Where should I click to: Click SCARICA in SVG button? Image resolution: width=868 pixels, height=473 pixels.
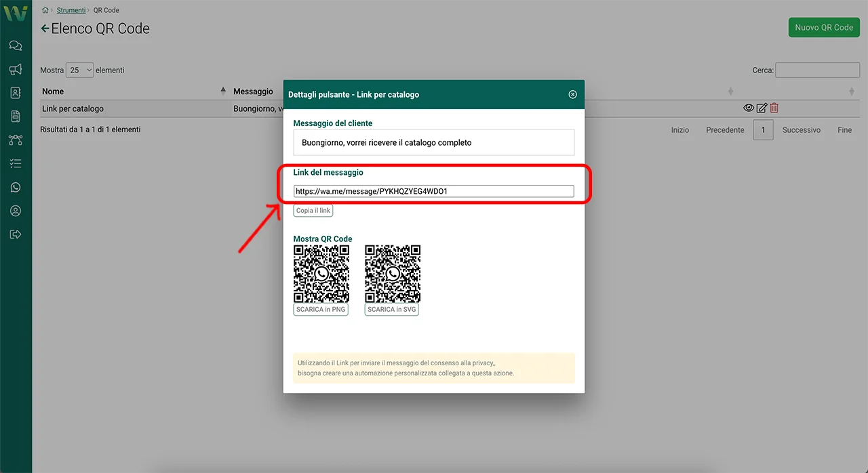click(392, 310)
